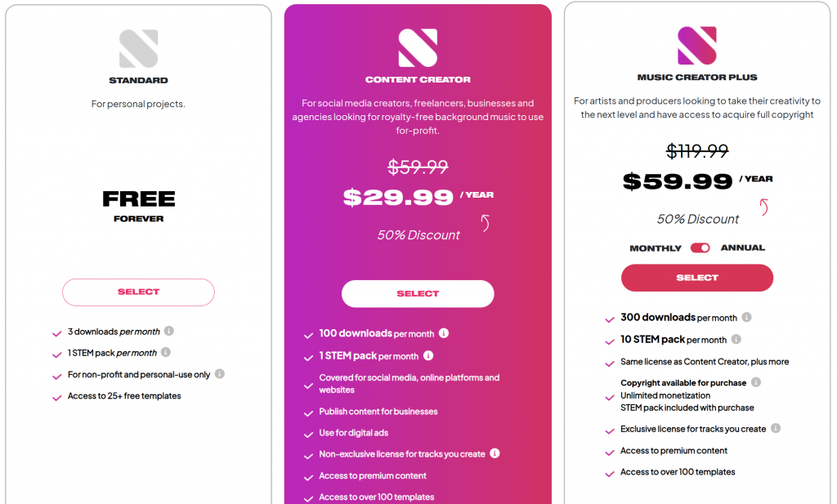837x504 pixels.
Task: Show info for 100 downloads per month
Action: click(x=444, y=333)
